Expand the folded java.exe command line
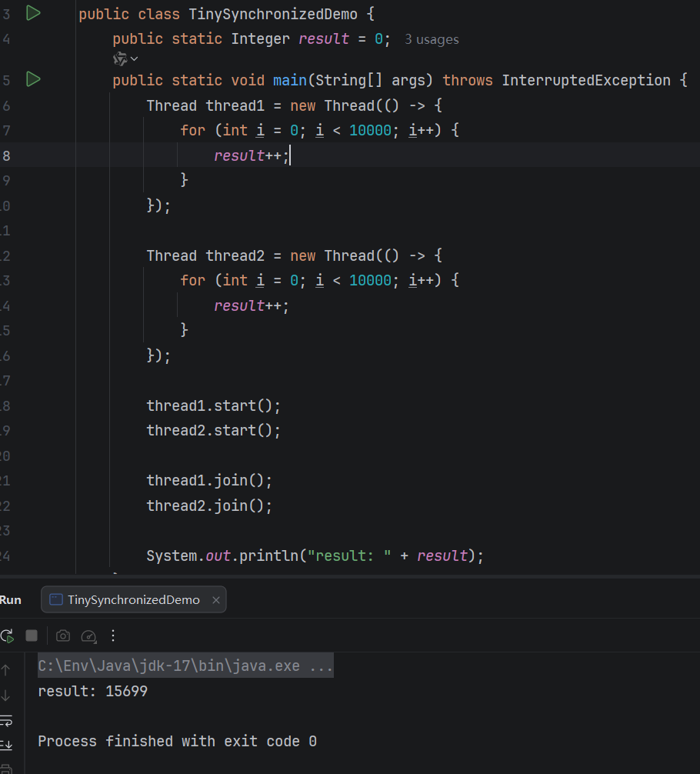700x774 pixels. (321, 666)
